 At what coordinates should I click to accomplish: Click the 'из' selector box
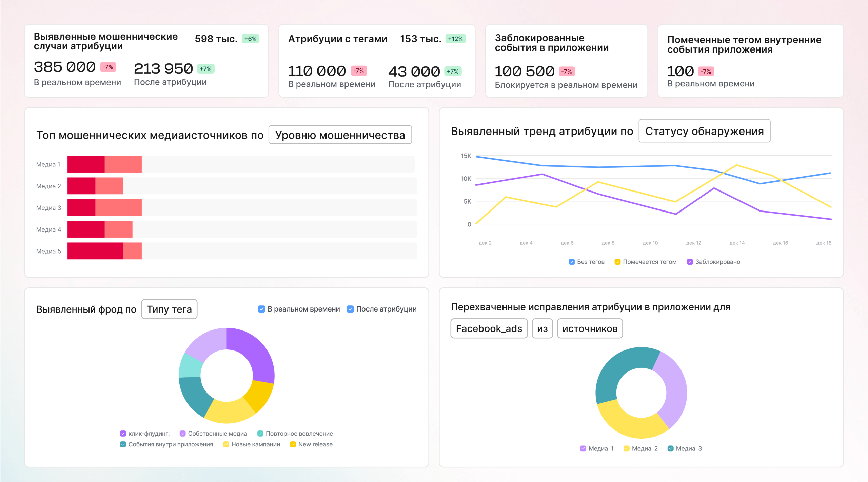click(542, 328)
